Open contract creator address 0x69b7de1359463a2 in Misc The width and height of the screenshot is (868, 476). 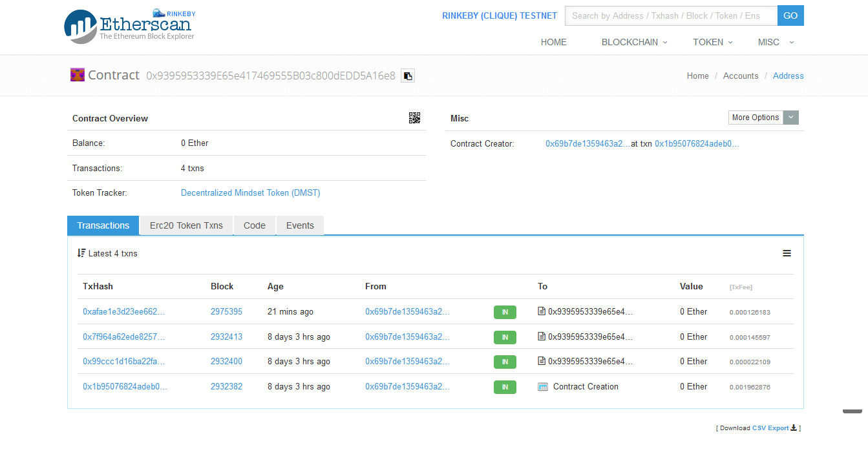587,143
